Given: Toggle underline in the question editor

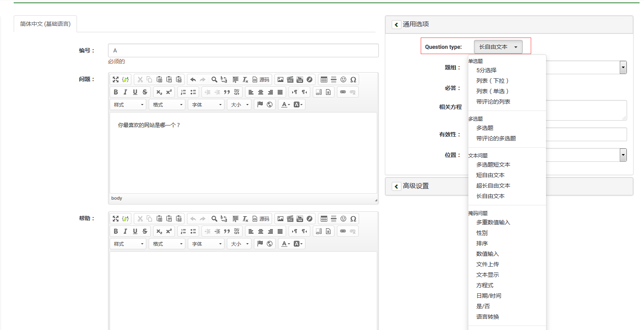Looking at the screenshot, I should coord(135,92).
